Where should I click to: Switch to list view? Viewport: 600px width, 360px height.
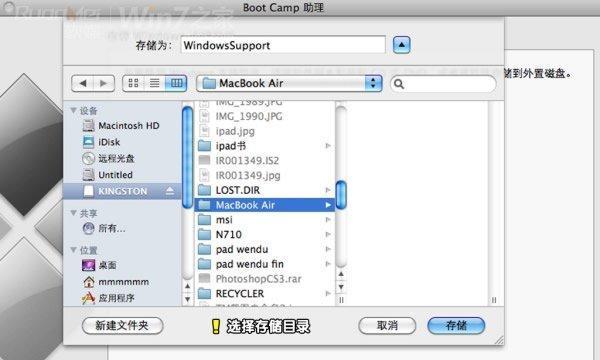[154, 83]
